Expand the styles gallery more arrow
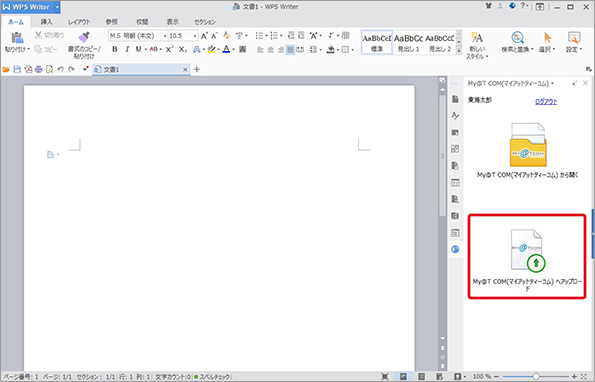The height and width of the screenshot is (382, 595). (x=459, y=50)
